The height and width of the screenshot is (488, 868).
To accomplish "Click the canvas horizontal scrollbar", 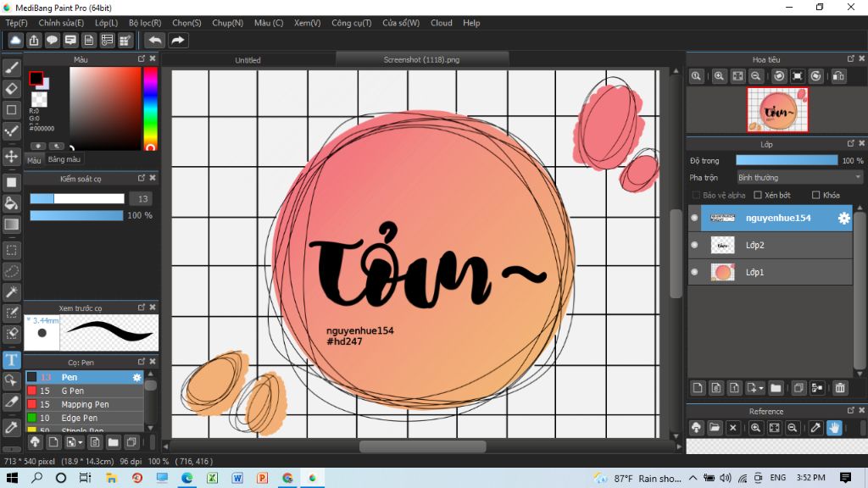I will pyautogui.click(x=422, y=446).
